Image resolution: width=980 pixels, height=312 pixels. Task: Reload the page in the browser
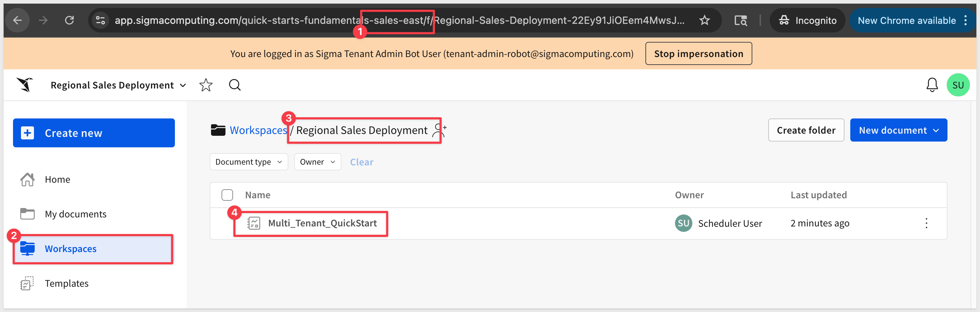[69, 20]
